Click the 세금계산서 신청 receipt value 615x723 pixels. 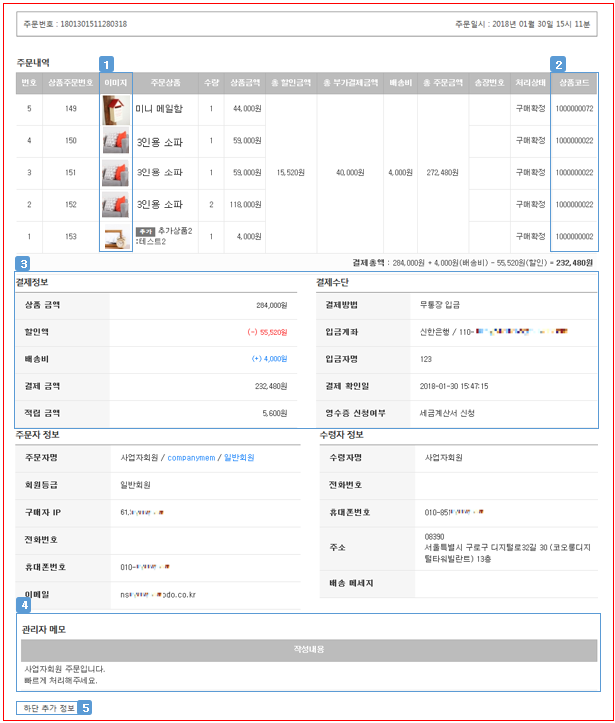click(447, 413)
